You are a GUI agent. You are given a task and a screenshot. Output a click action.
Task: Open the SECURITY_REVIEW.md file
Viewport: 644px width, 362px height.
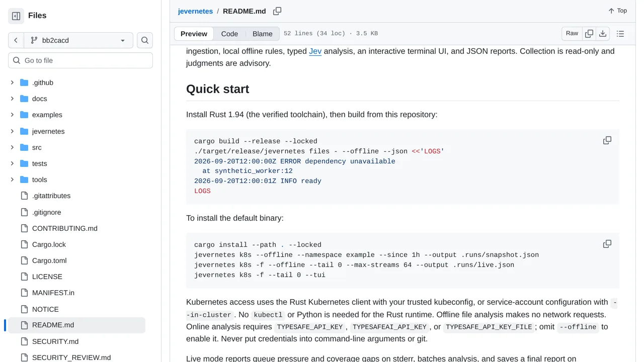click(x=71, y=357)
